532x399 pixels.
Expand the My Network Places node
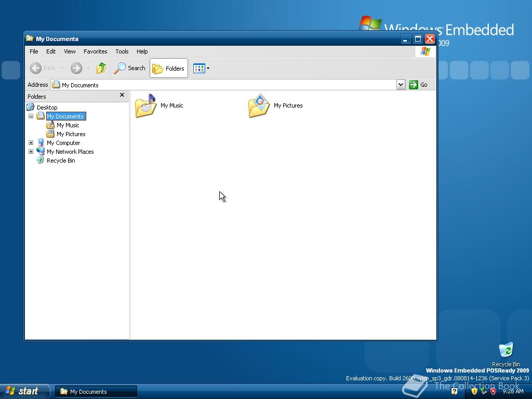point(31,151)
